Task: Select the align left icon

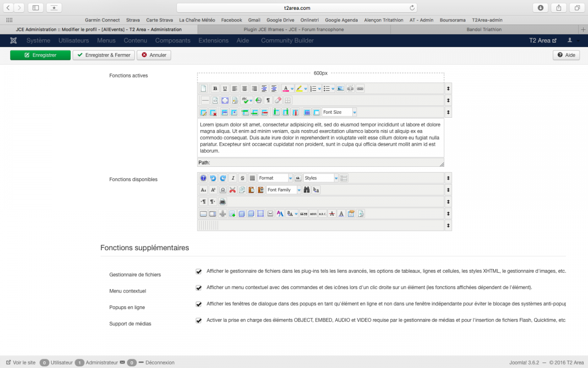Action: coord(235,88)
